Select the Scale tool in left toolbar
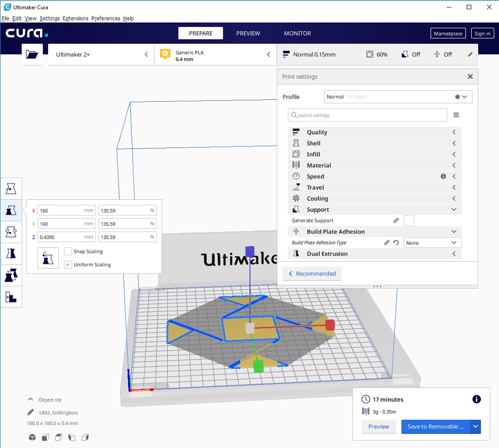The image size is (499, 448). pyautogui.click(x=11, y=210)
